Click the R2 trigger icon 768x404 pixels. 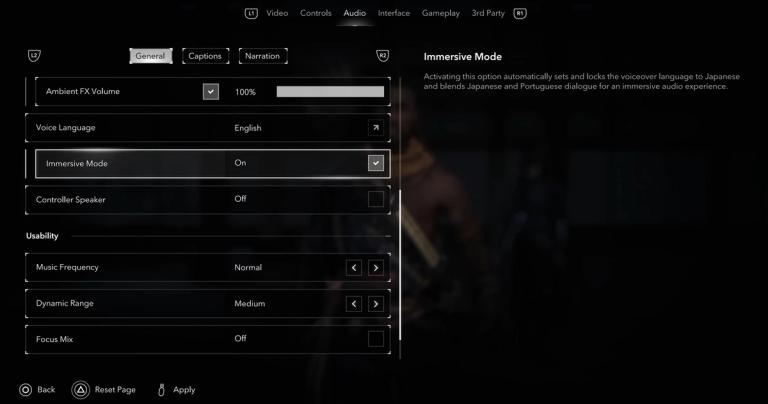(x=383, y=56)
